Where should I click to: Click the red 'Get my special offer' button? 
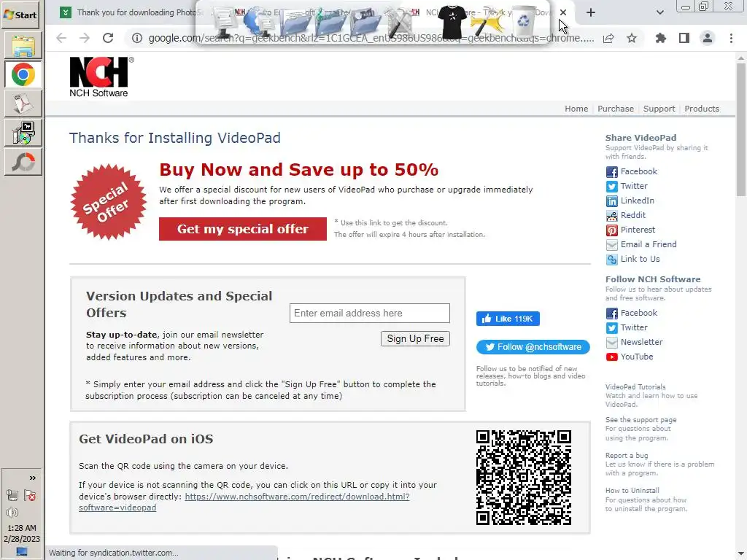click(243, 229)
